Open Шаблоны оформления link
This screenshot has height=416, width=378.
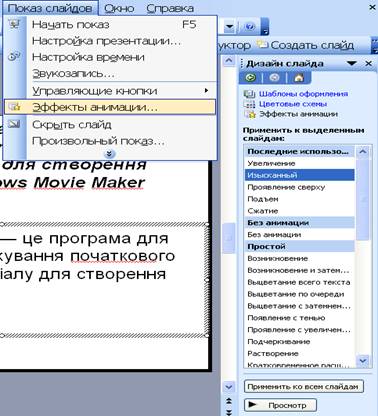click(304, 94)
